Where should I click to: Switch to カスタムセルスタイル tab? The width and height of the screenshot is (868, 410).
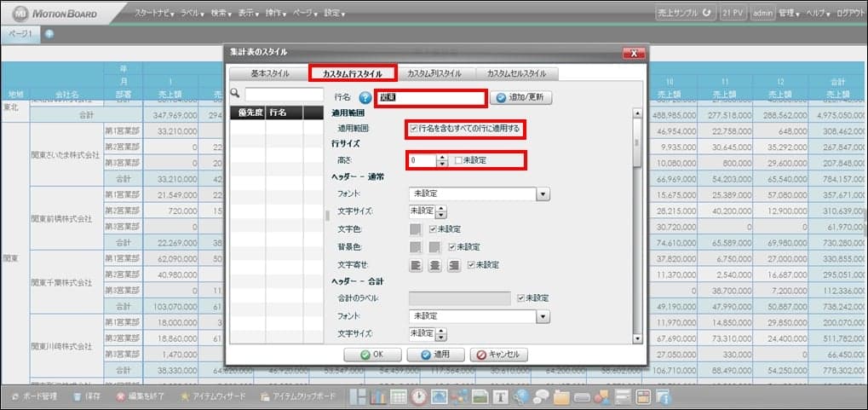point(516,73)
